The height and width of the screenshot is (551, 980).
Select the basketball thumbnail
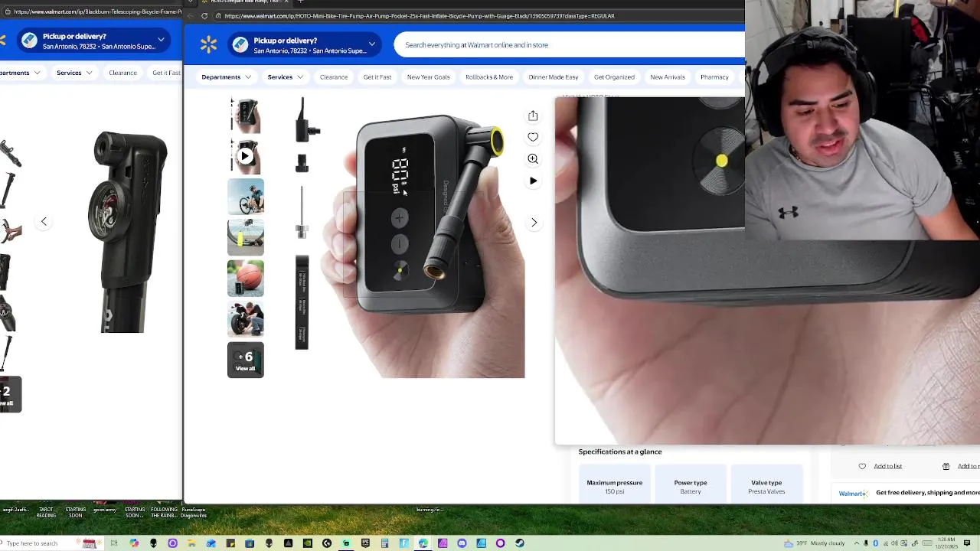(246, 279)
